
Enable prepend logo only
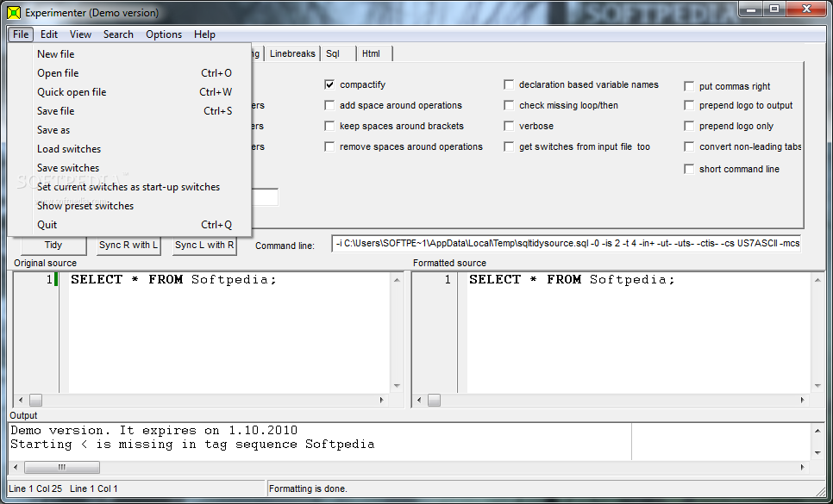tap(689, 127)
